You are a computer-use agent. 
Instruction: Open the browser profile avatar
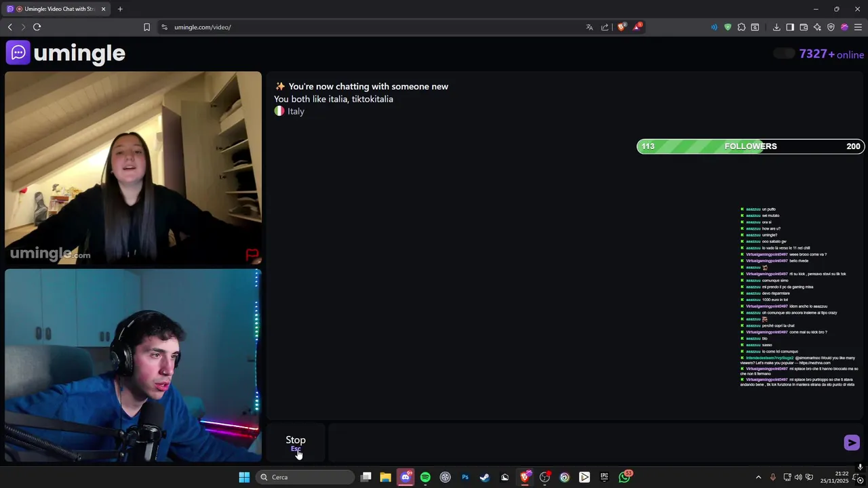pos(844,27)
